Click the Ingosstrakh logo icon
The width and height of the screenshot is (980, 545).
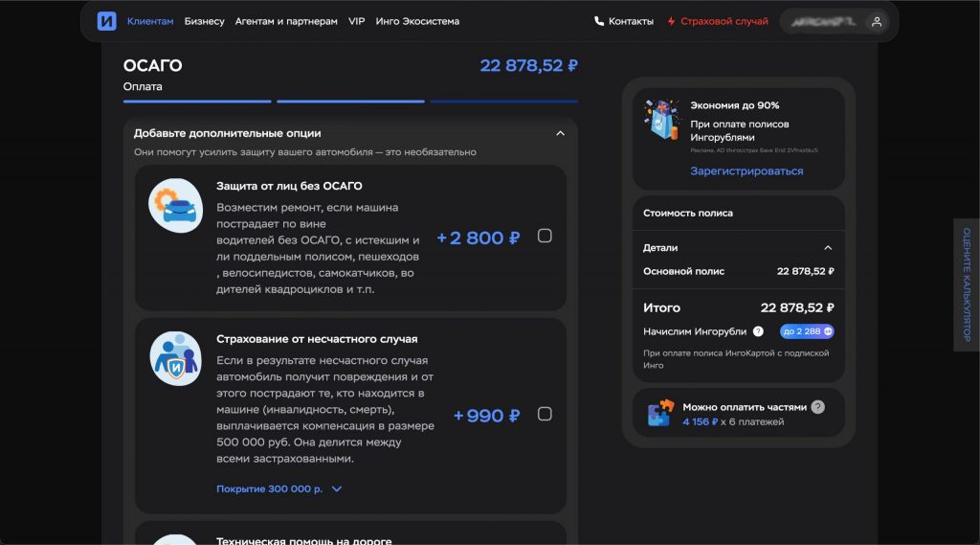(106, 21)
